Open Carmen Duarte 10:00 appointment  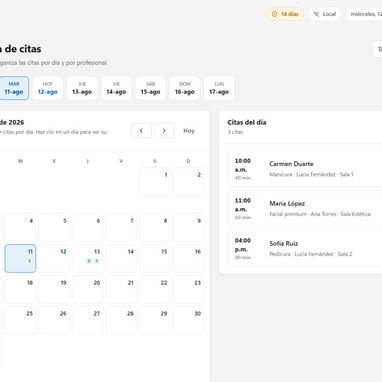305,169
